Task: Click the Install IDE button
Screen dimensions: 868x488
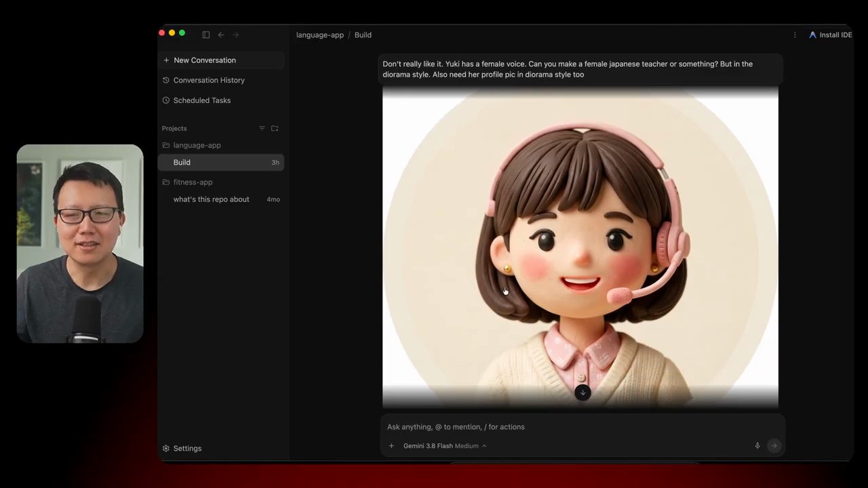Action: point(830,35)
